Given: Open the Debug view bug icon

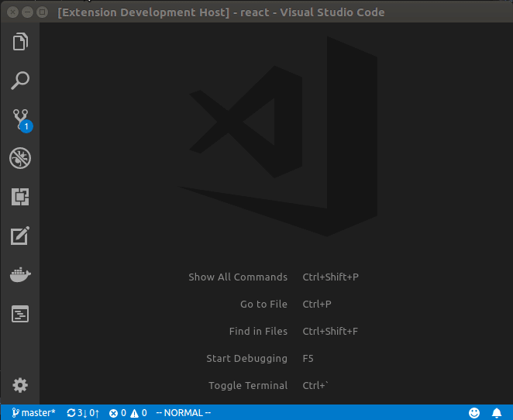Looking at the screenshot, I should (20, 158).
